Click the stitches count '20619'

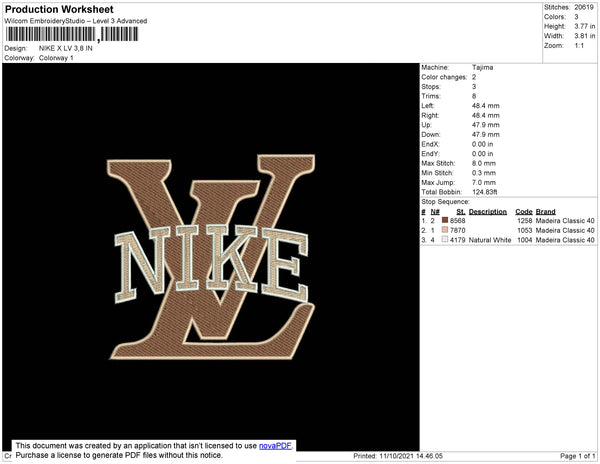[x=584, y=7]
